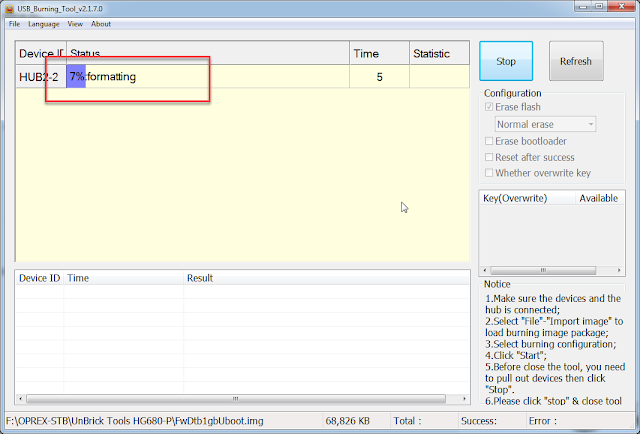Open the View menu
This screenshot has height=434, width=640.
(x=75, y=23)
